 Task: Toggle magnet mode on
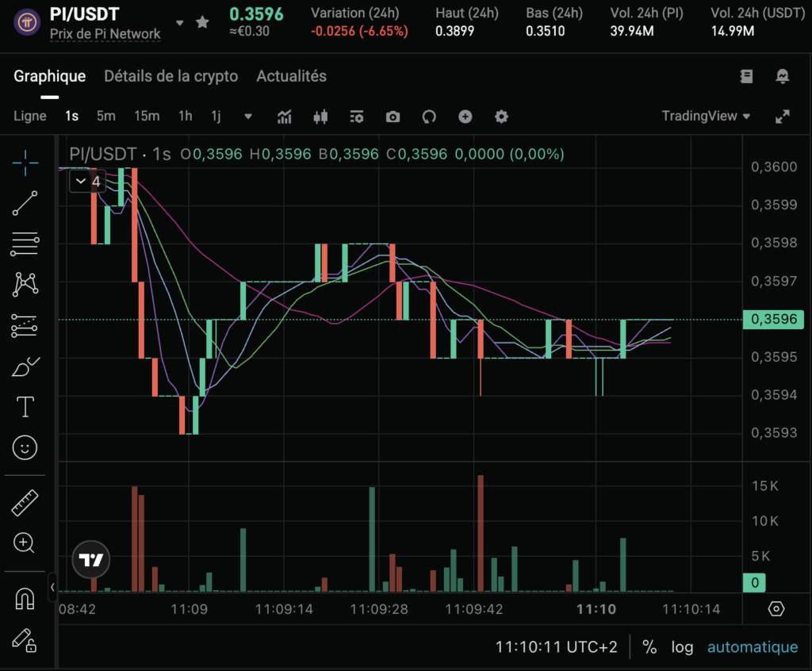click(x=25, y=599)
